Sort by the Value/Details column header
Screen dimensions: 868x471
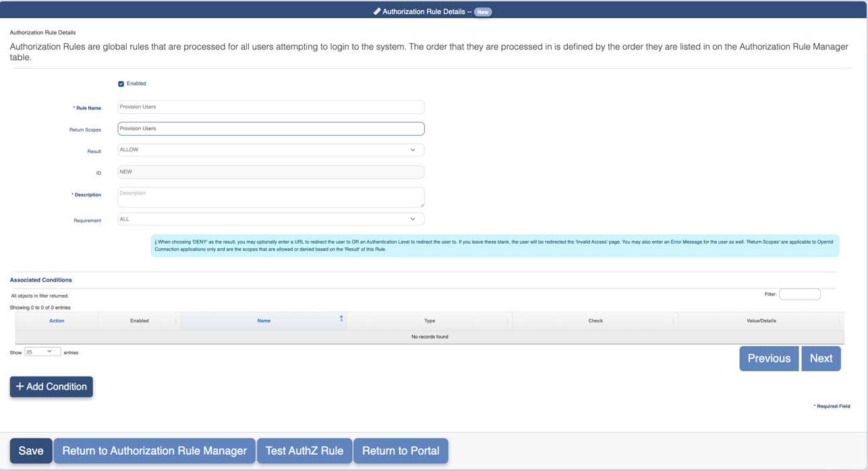761,321
